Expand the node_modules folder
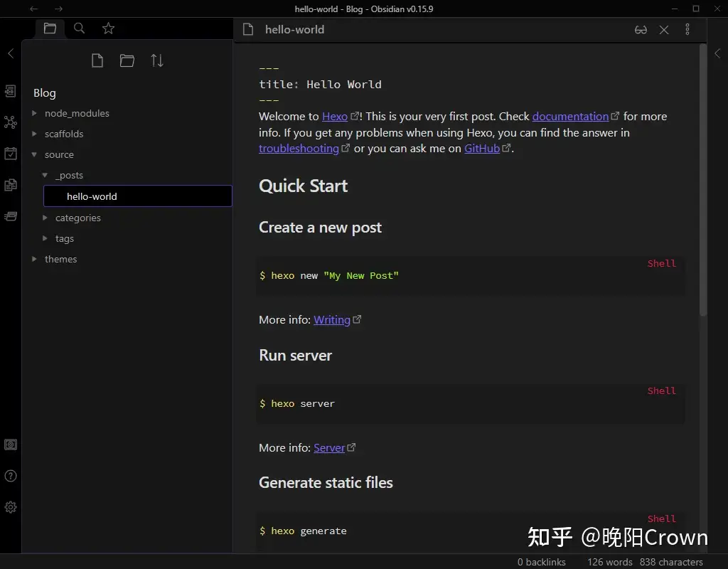This screenshot has width=728, height=569. click(x=34, y=113)
